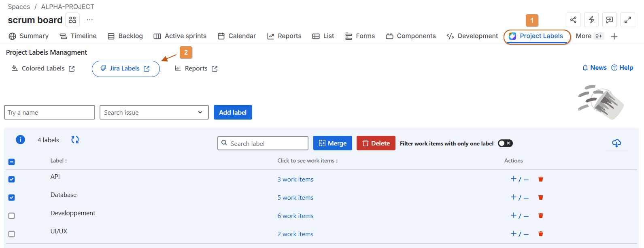Screen dimensions: 644x248
Task: Click the plus/minus action for API row
Action: click(520, 179)
